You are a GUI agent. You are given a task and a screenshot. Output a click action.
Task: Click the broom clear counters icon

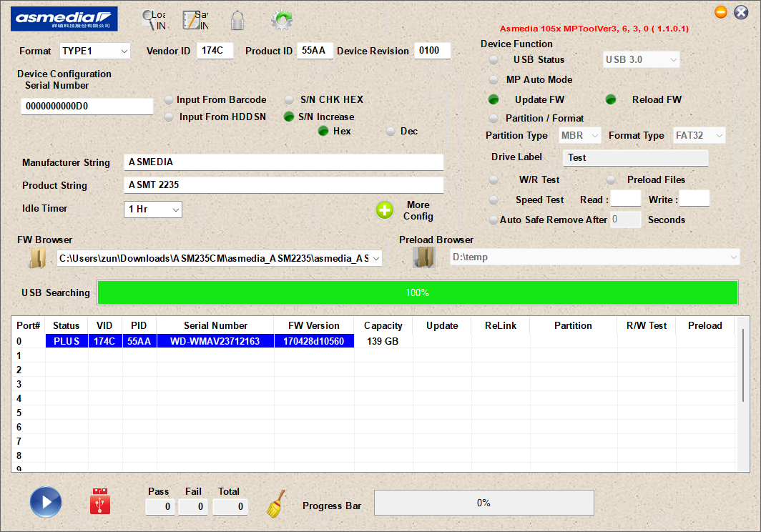point(275,504)
